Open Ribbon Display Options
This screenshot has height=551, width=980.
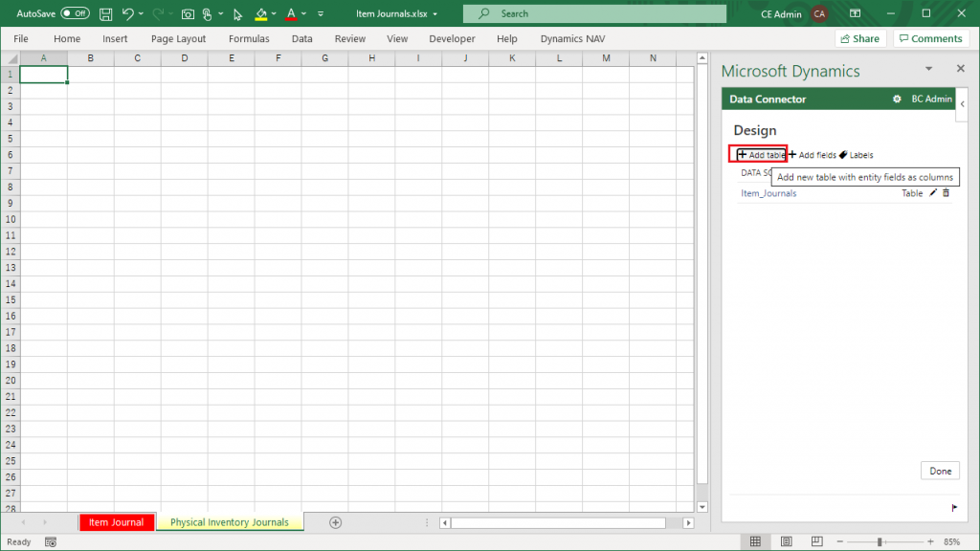(856, 13)
